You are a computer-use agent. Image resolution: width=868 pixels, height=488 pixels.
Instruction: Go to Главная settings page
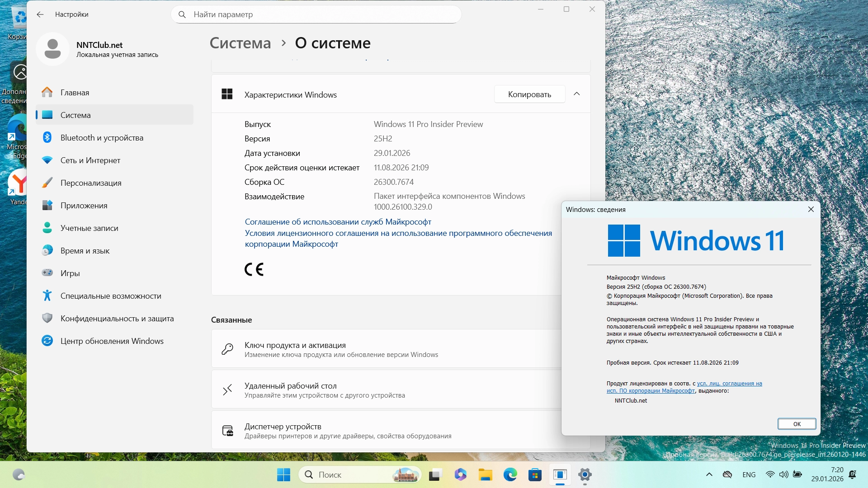point(75,93)
